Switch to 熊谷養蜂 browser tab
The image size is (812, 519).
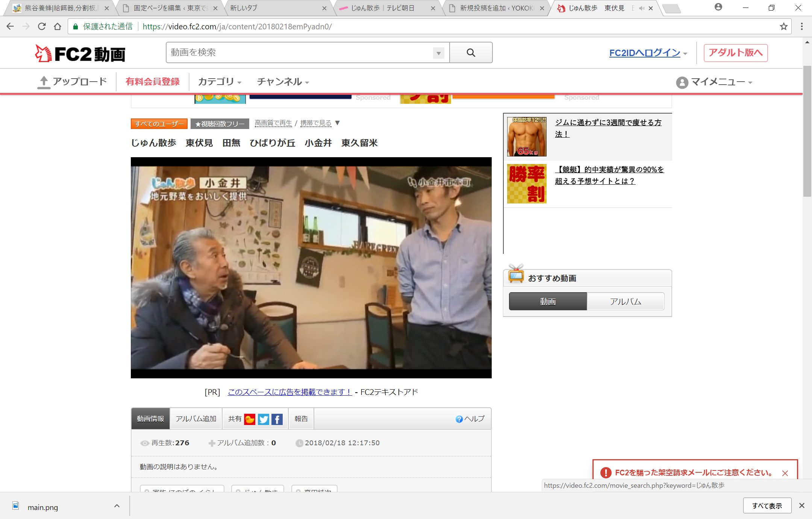pos(60,8)
